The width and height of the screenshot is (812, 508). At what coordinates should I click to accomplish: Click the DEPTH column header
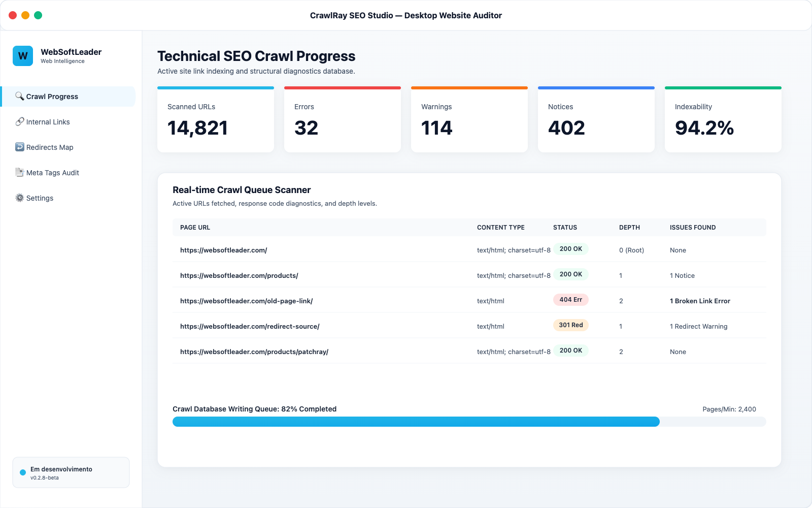(629, 228)
